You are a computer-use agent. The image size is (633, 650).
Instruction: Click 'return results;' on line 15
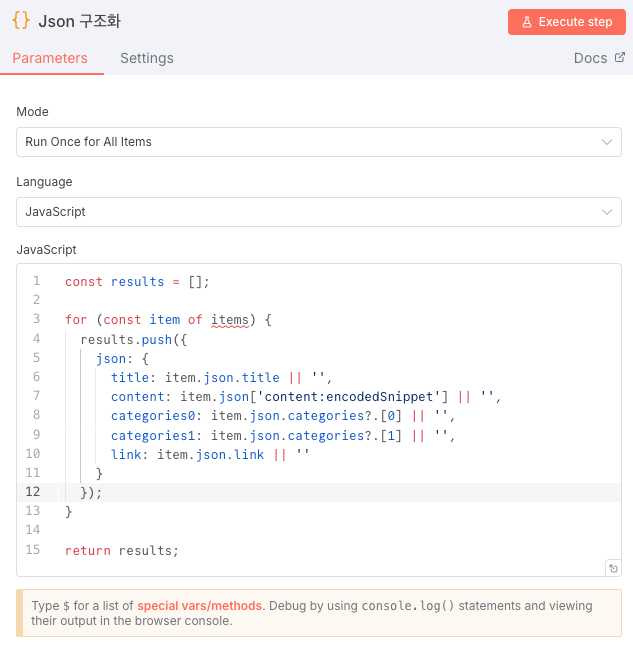tap(122, 551)
